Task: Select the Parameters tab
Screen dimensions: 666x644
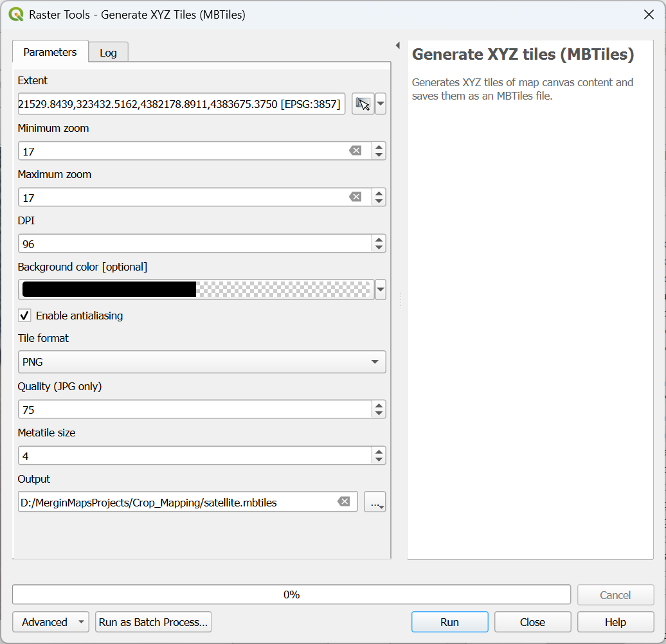Action: 50,52
